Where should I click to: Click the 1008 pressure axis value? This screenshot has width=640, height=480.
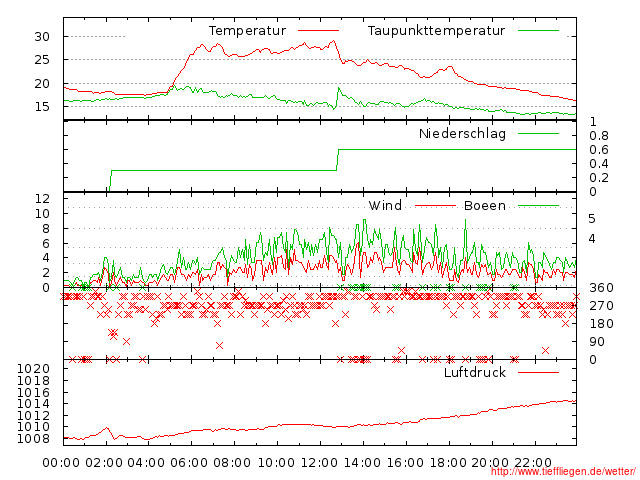33,439
